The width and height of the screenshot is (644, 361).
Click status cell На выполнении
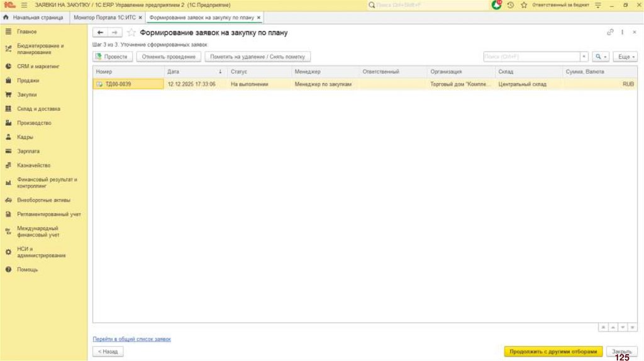pyautogui.click(x=259, y=84)
